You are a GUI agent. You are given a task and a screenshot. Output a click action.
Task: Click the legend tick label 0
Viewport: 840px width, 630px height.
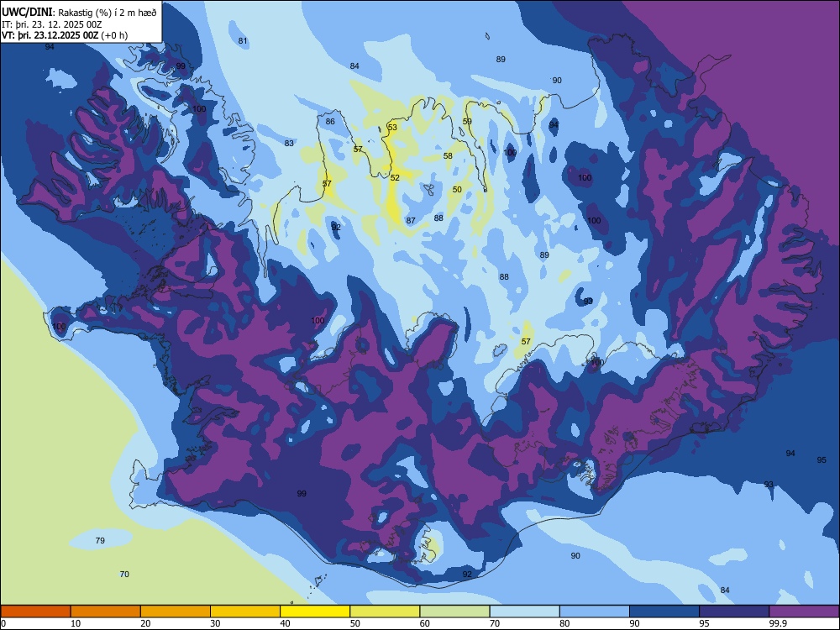pos(3,623)
